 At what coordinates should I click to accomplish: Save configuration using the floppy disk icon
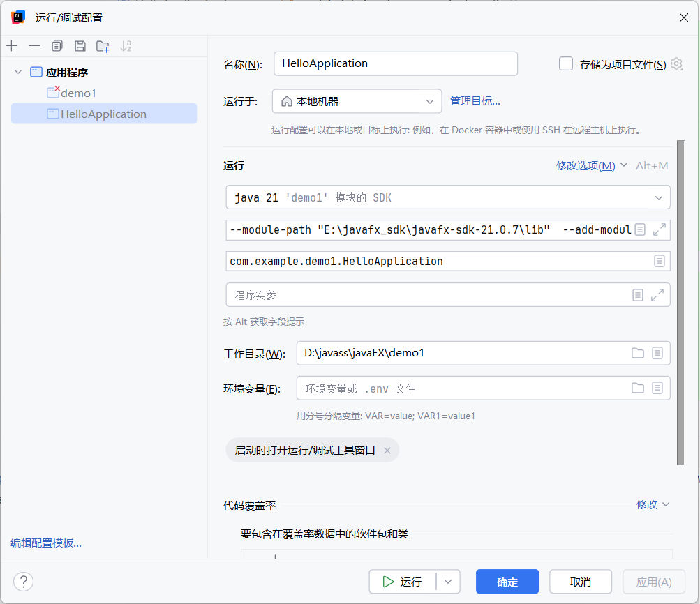pos(80,45)
